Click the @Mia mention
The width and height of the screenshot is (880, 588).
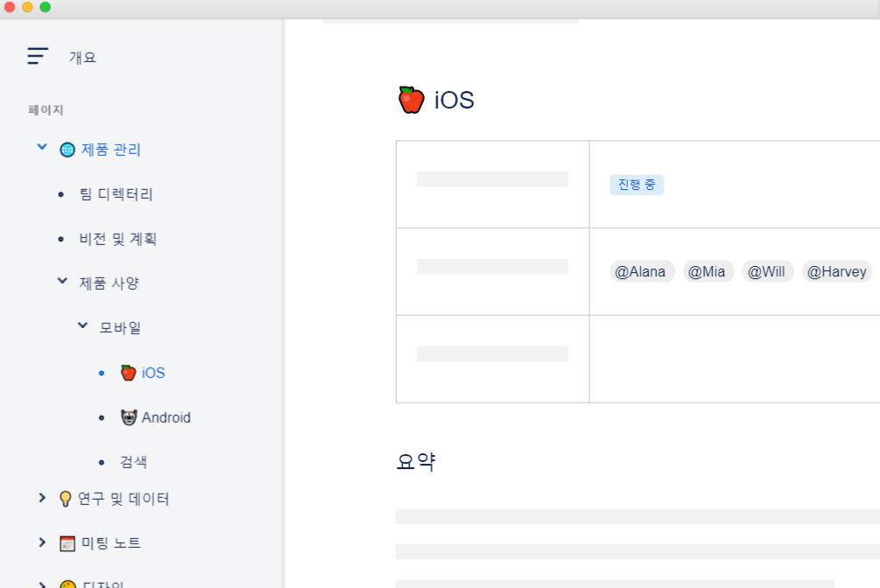pyautogui.click(x=708, y=271)
